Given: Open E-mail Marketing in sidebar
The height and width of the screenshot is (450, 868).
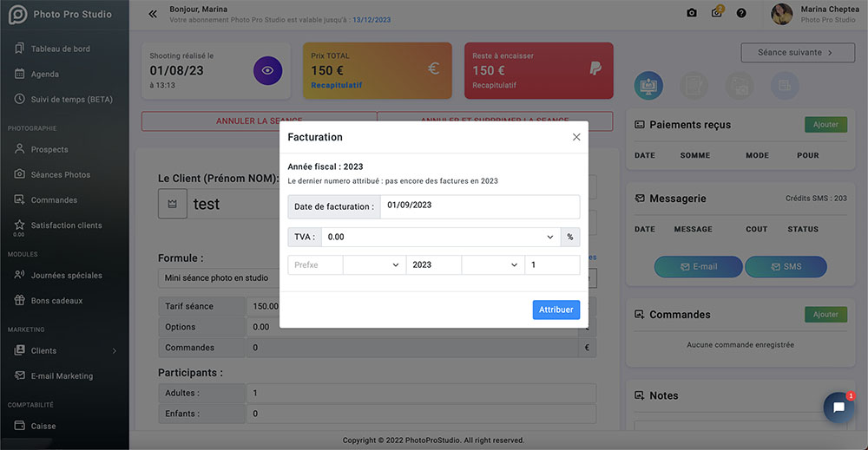Looking at the screenshot, I should tap(62, 376).
